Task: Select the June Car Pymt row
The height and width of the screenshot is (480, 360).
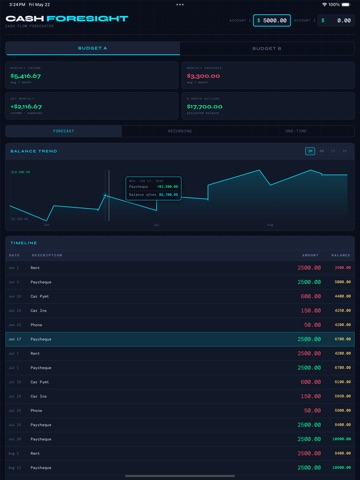Action: pos(180,296)
